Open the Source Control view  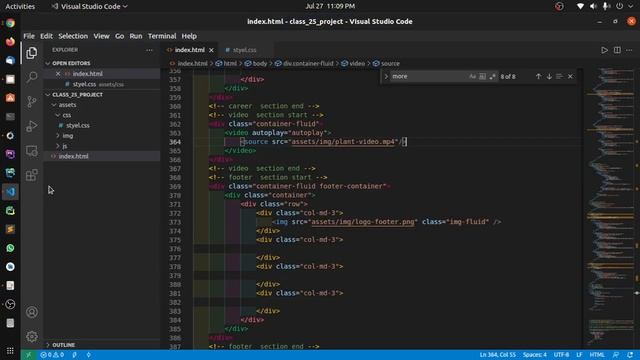pos(32,102)
